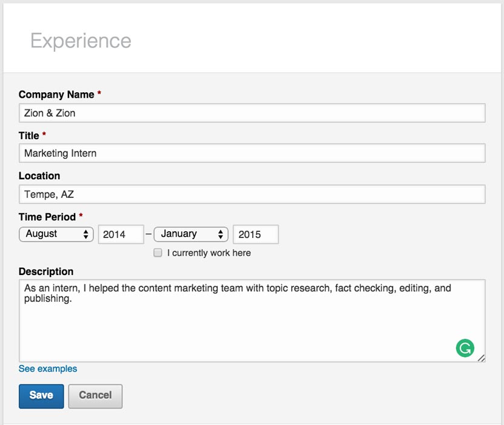Viewport: 504px width, 425px height.
Task: Click the end year field showing 2015
Action: [255, 234]
